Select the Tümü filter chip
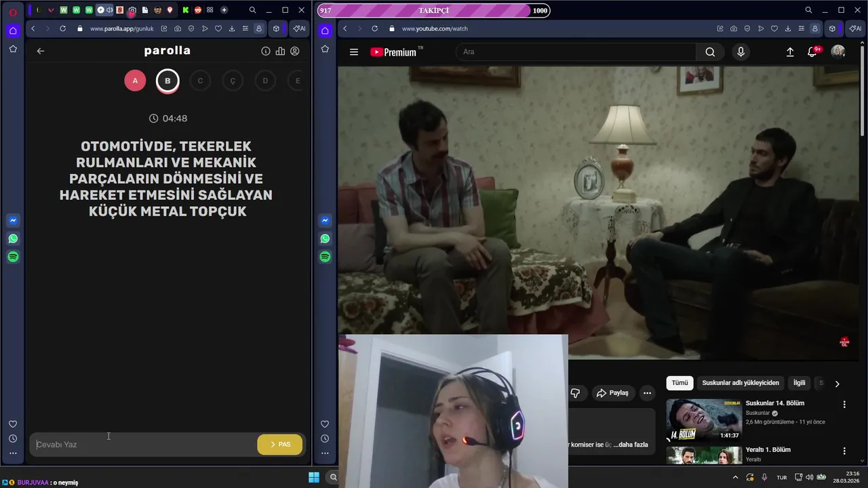868x488 pixels. (679, 383)
